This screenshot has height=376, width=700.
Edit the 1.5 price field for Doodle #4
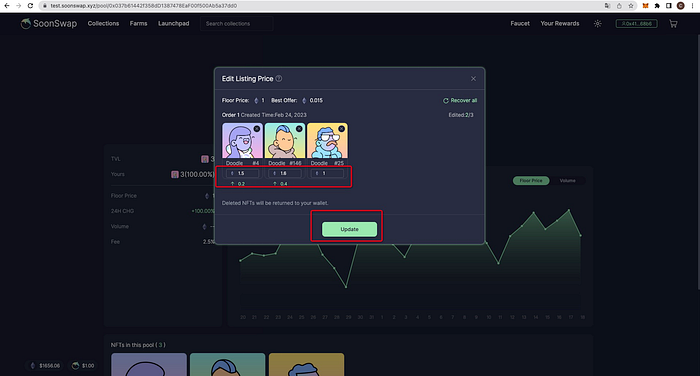point(242,173)
